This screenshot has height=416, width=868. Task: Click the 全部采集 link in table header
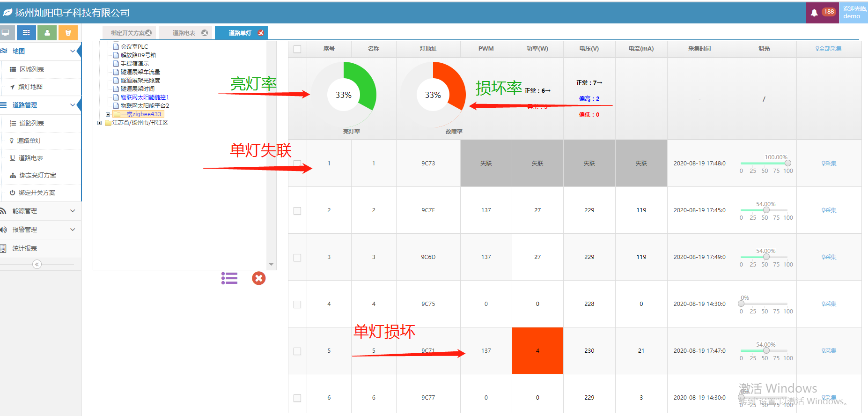pyautogui.click(x=828, y=49)
